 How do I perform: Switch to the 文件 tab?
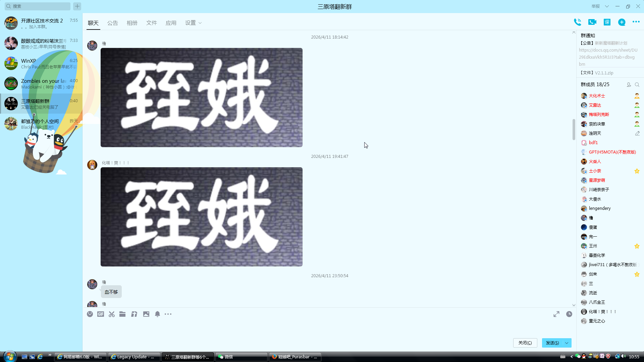click(x=152, y=23)
